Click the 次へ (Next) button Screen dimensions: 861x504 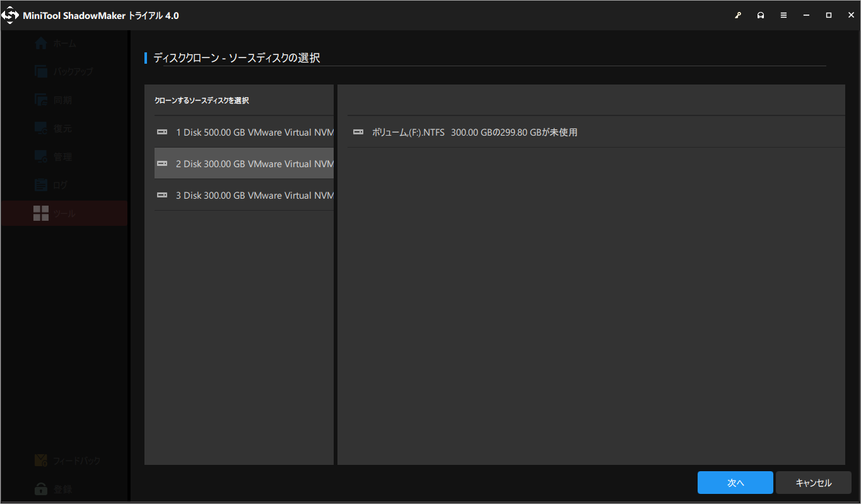(x=735, y=482)
